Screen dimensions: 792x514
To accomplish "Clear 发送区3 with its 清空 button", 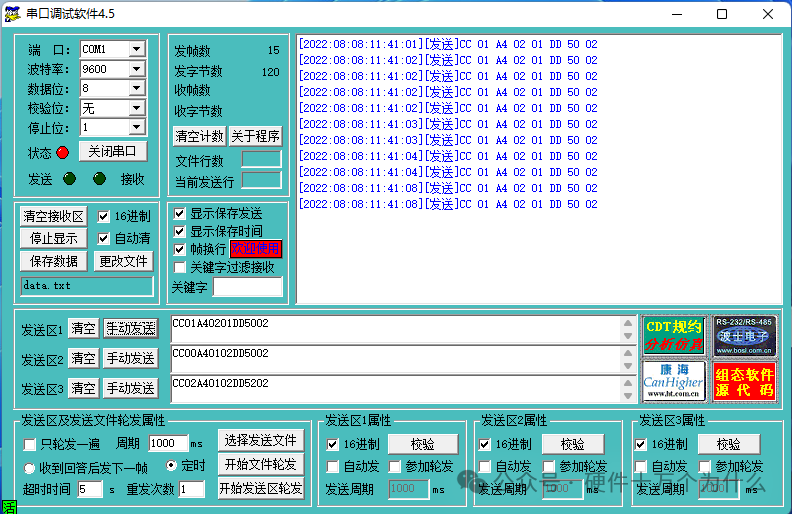I will point(83,388).
